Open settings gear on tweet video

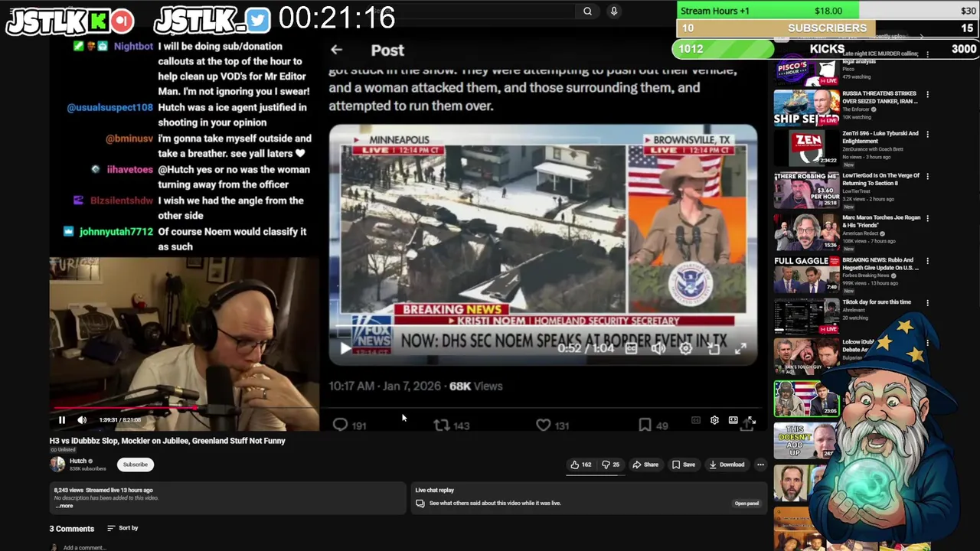coord(686,348)
